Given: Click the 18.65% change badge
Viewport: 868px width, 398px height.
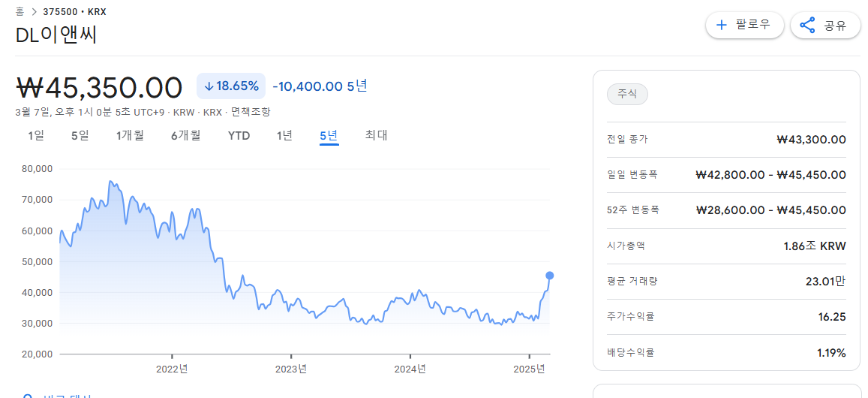Looking at the screenshot, I should click(231, 86).
